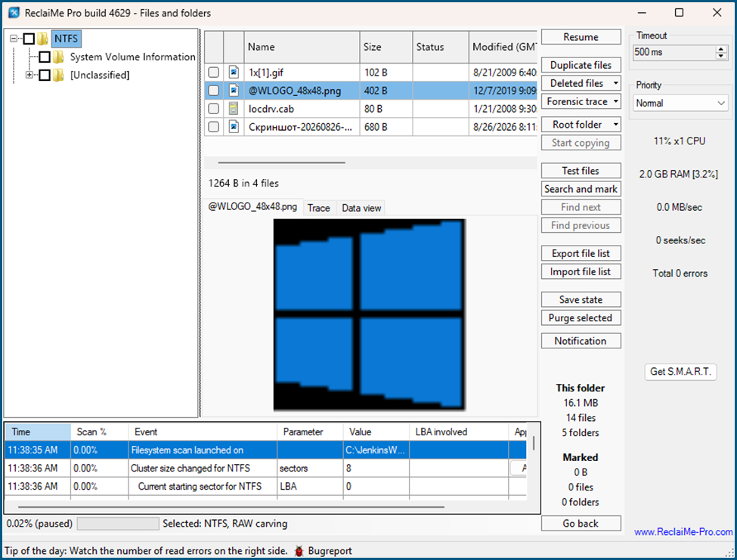Tick the [Unclassified] folder checkbox

(x=45, y=75)
